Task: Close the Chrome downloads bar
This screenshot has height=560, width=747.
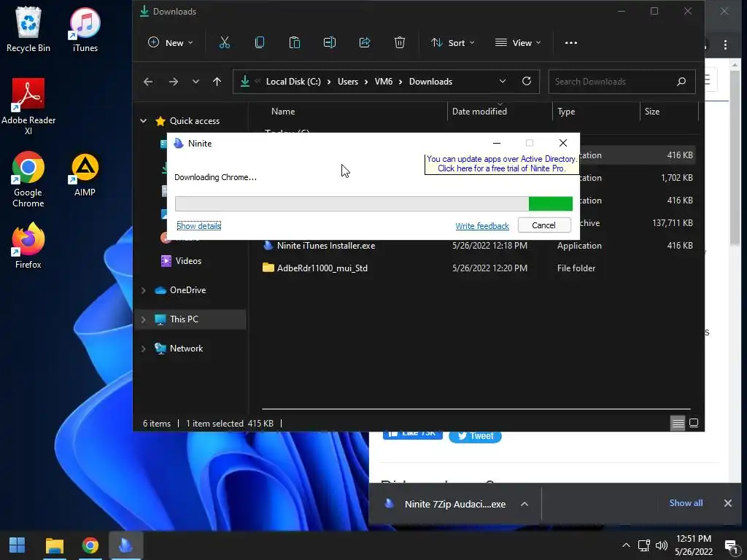Action: click(x=727, y=503)
